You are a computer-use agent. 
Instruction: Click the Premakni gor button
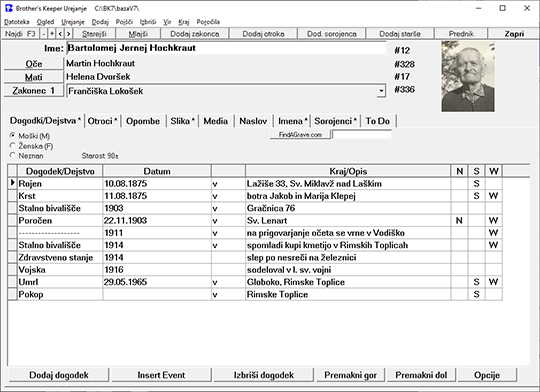(x=350, y=375)
